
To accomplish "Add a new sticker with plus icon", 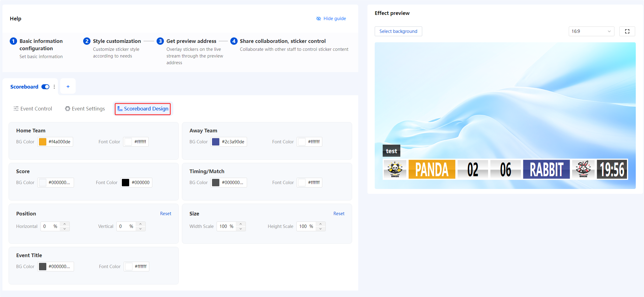I will (x=68, y=87).
